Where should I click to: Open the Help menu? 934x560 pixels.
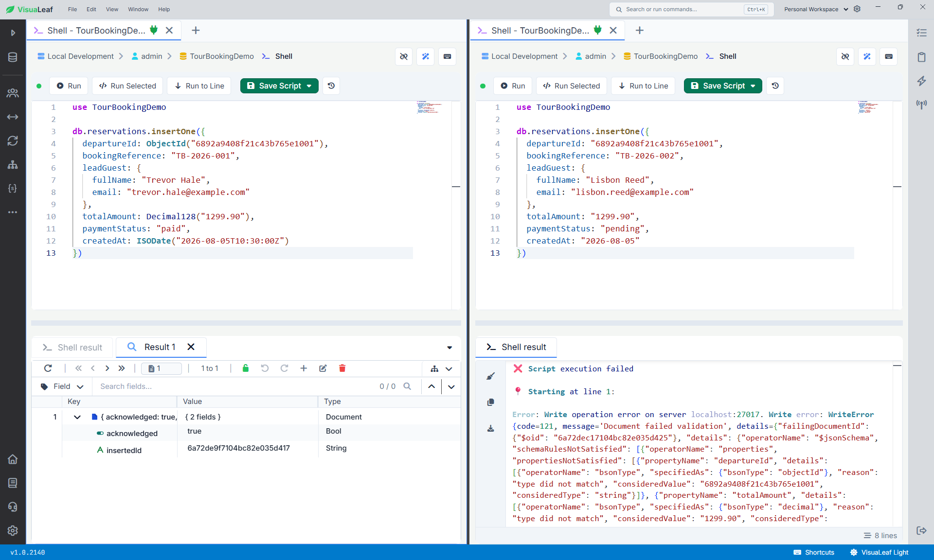pos(164,9)
